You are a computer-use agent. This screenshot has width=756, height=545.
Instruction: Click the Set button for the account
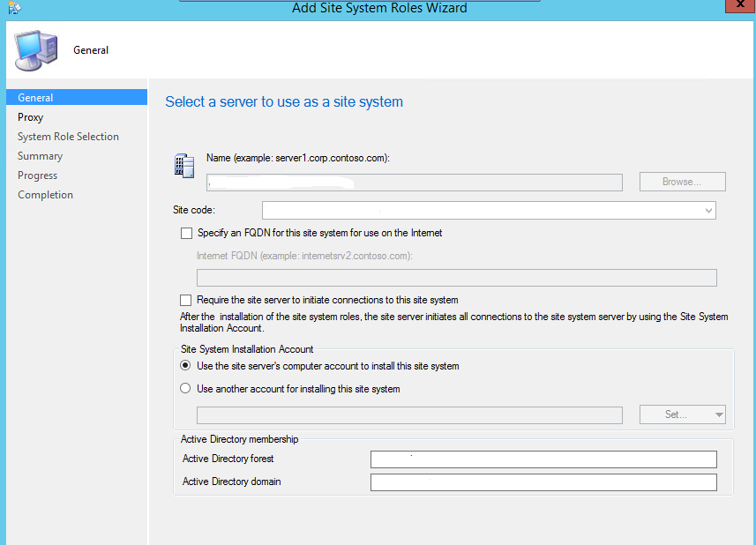[x=675, y=414]
